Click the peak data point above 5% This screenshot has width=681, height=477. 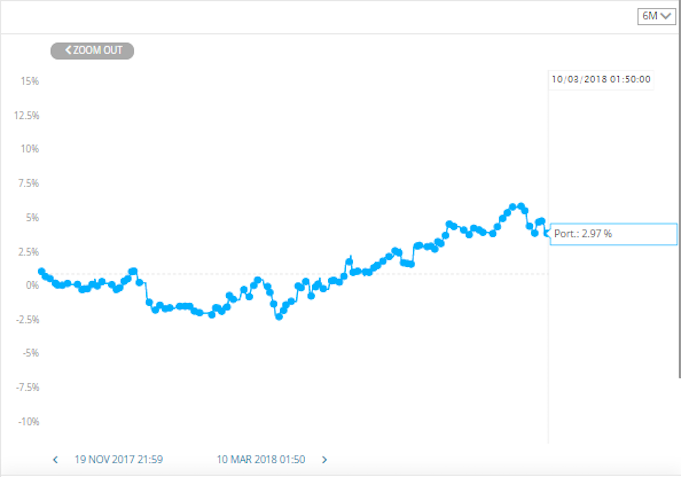point(513,206)
